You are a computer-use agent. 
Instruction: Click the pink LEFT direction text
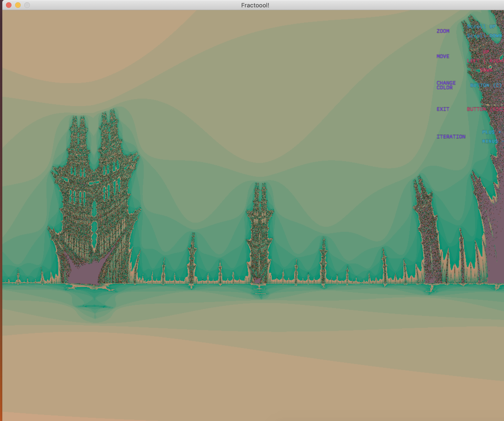point(473,61)
